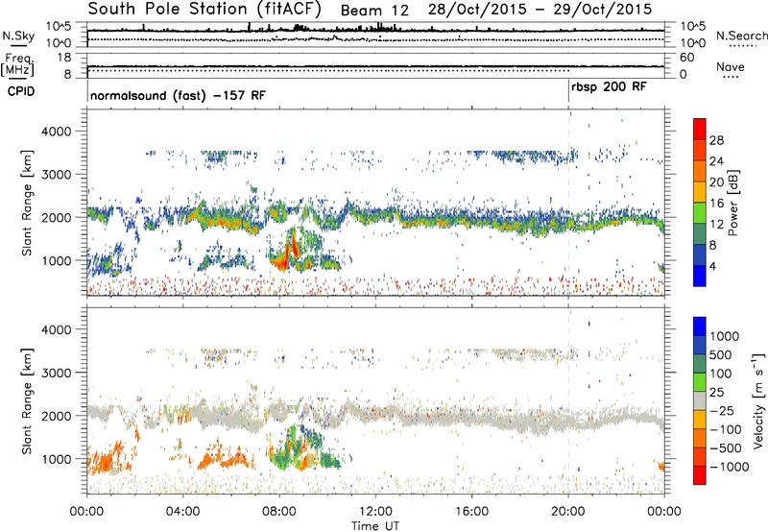Viewport: 768px width, 532px height.
Task: Click the 'Slant Range [km]' label of the power panel
Action: pos(27,203)
